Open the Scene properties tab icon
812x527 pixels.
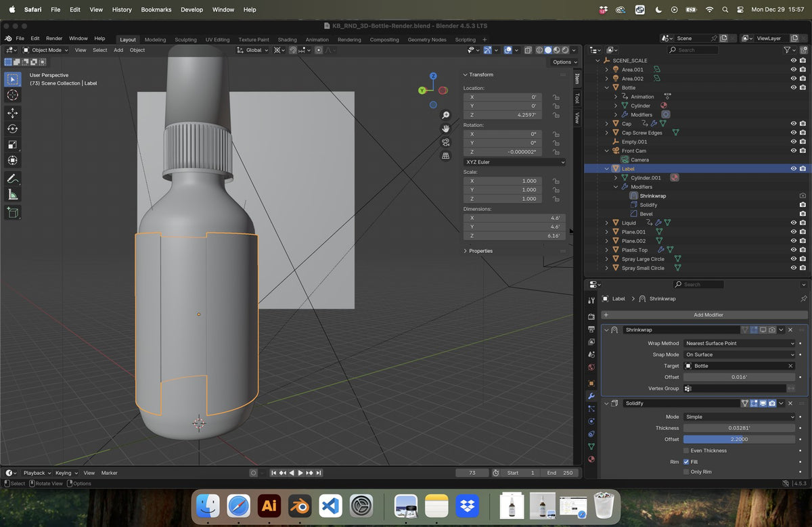pyautogui.click(x=591, y=355)
